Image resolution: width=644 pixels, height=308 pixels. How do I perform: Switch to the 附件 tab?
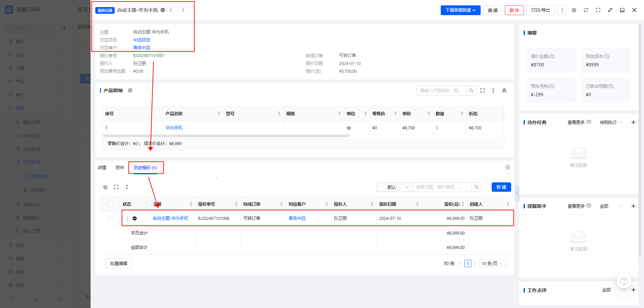coord(120,168)
